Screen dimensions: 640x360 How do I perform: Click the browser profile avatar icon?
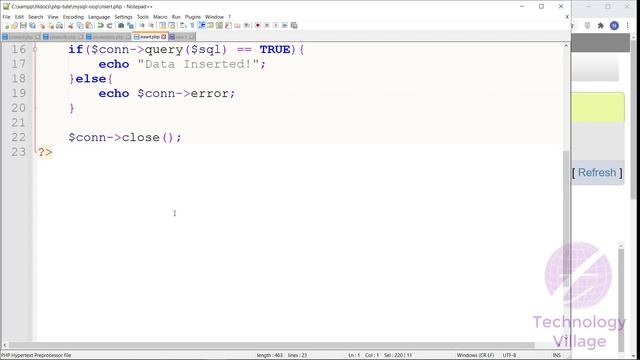point(614,26)
